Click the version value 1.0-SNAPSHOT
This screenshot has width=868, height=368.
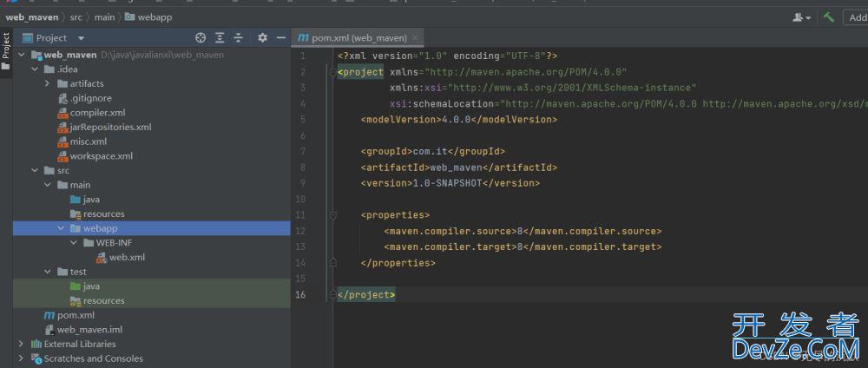pos(448,183)
